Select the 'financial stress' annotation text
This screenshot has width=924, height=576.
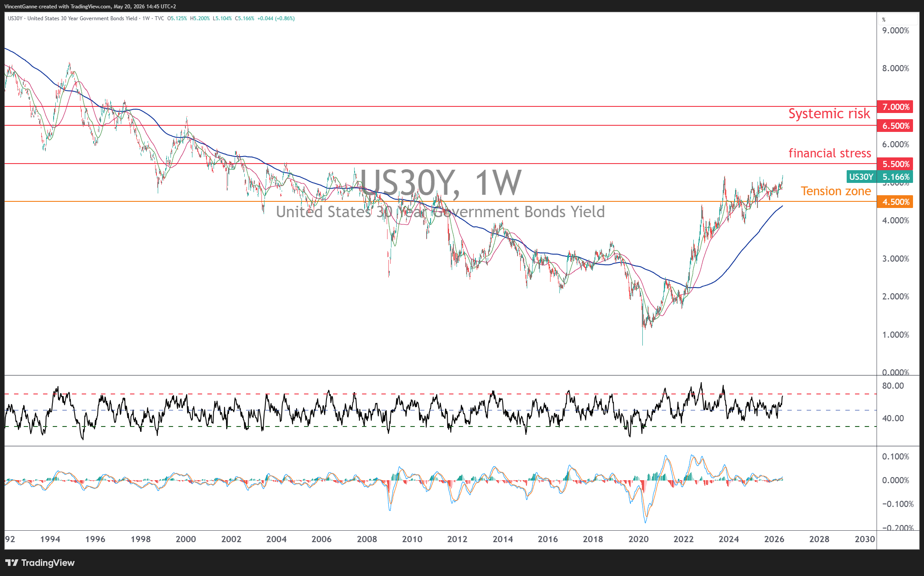[x=830, y=153]
